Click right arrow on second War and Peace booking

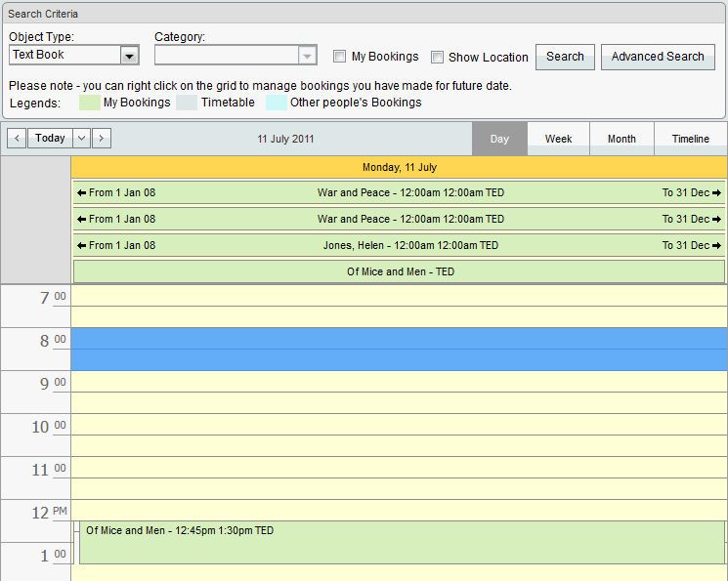(716, 219)
